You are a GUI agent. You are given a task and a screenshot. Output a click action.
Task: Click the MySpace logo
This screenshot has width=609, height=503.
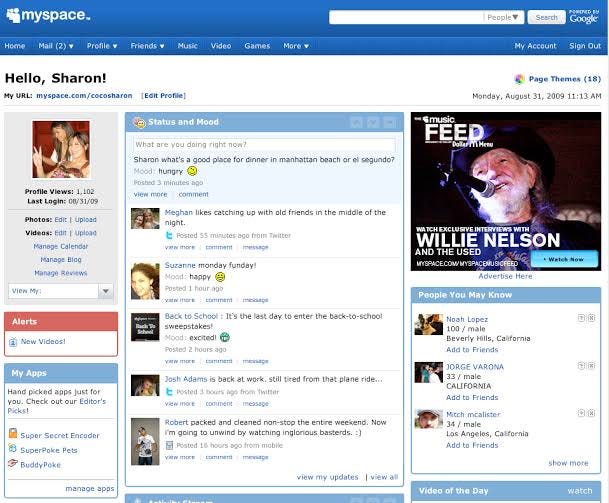coord(48,15)
